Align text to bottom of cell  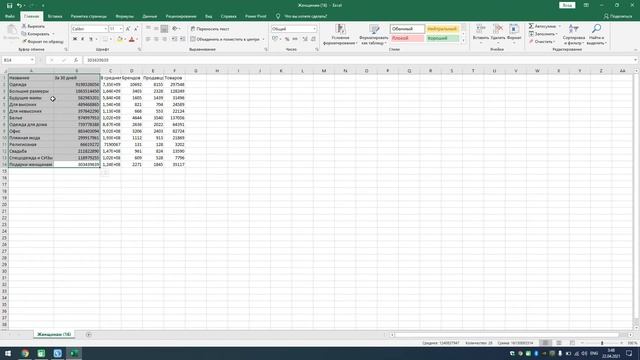tap(164, 29)
